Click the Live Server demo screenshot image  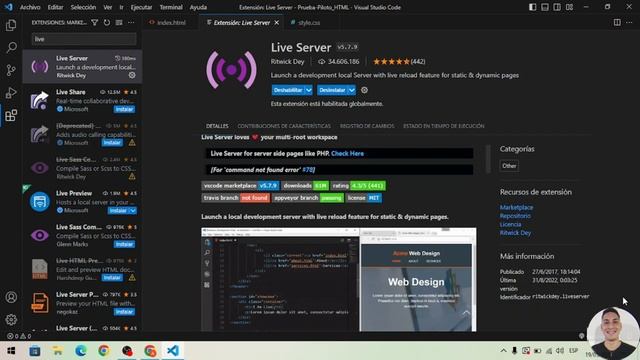[x=338, y=280]
